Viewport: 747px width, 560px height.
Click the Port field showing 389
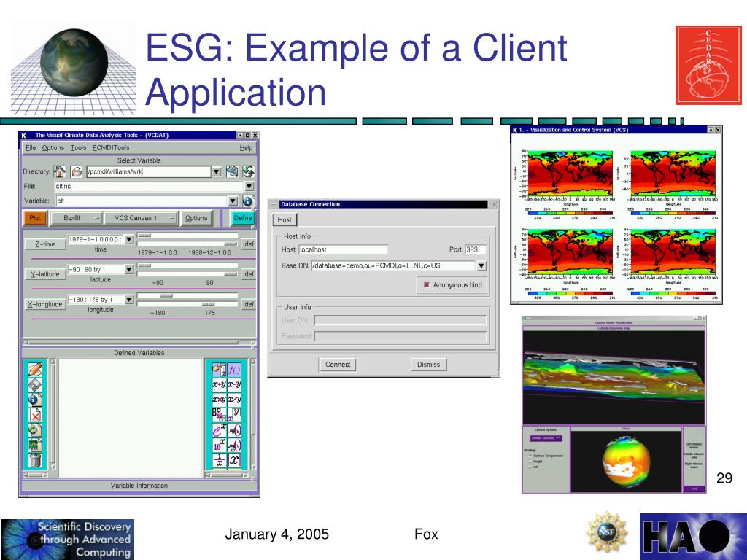click(x=476, y=249)
